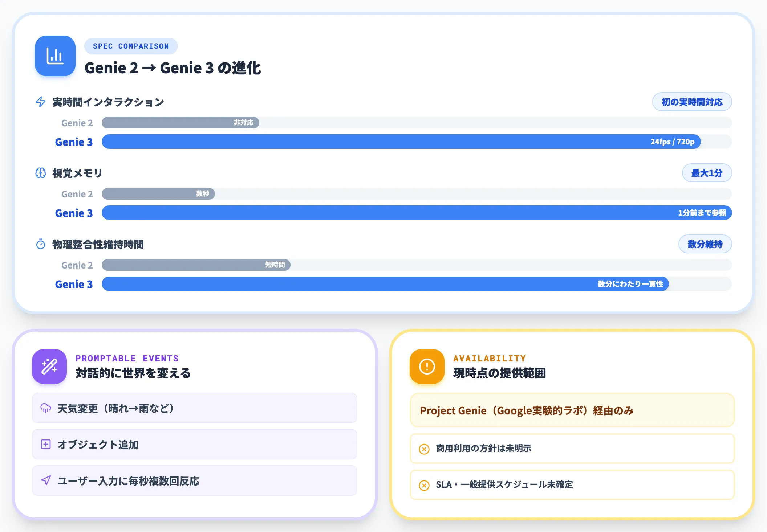Click the Project Genie（Google実験的ラボ）経由のみ banner

point(572,410)
